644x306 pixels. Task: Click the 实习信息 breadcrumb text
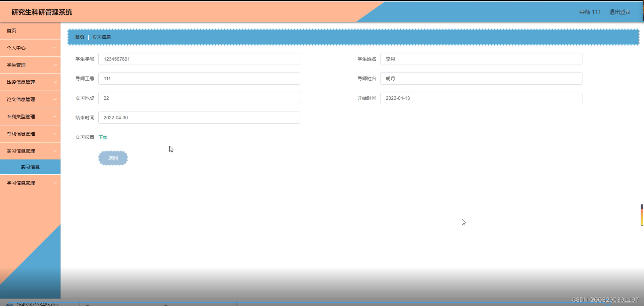[x=101, y=37]
